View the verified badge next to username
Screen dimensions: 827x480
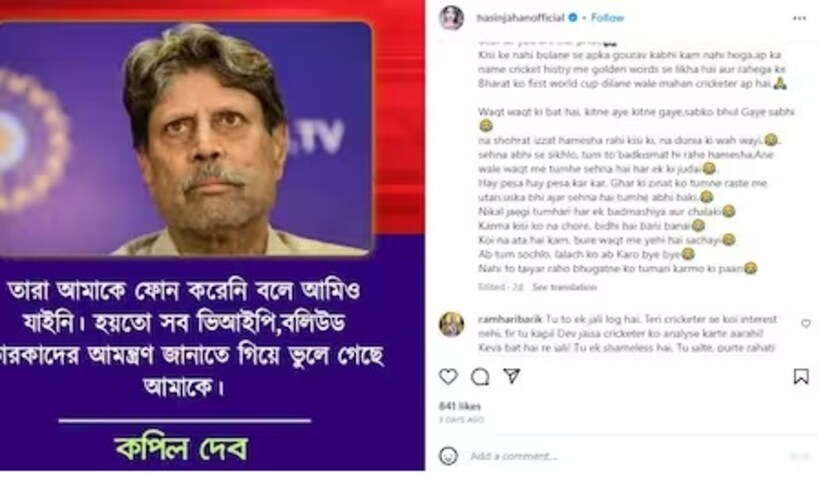(573, 17)
